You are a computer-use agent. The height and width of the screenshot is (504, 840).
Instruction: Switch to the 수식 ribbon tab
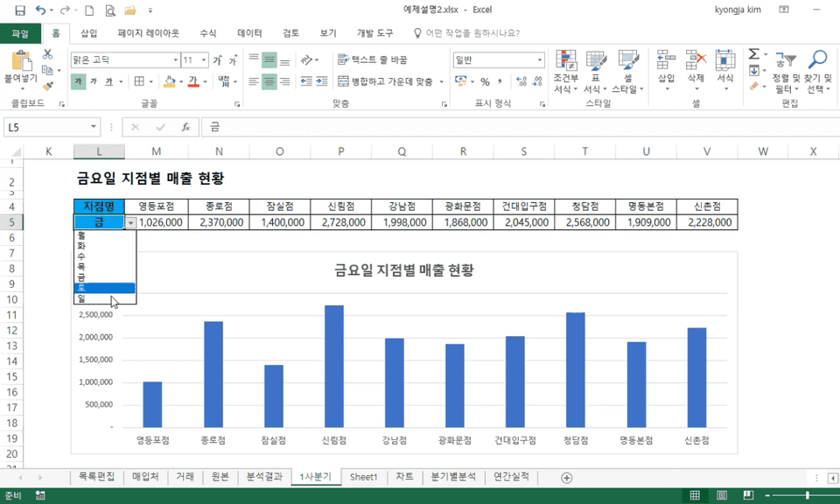pyautogui.click(x=208, y=33)
